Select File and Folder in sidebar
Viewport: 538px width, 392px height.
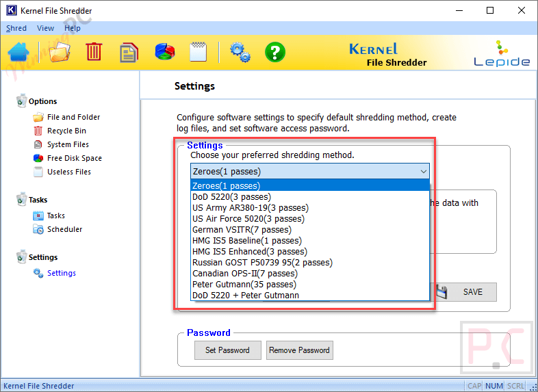click(x=73, y=117)
